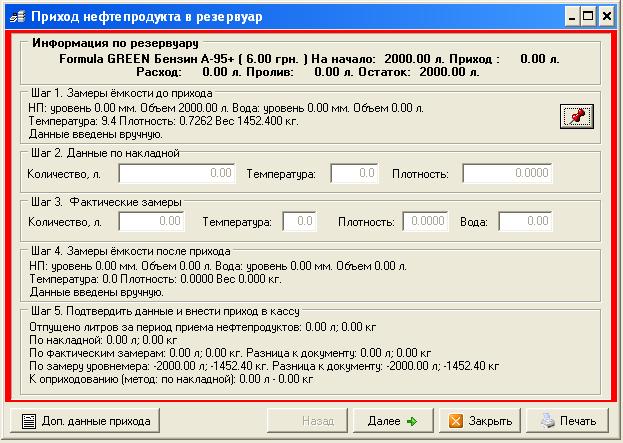This screenshot has height=443, width=623.
Task: Focus Шаг 2 Плотность input field
Action: coord(507,173)
